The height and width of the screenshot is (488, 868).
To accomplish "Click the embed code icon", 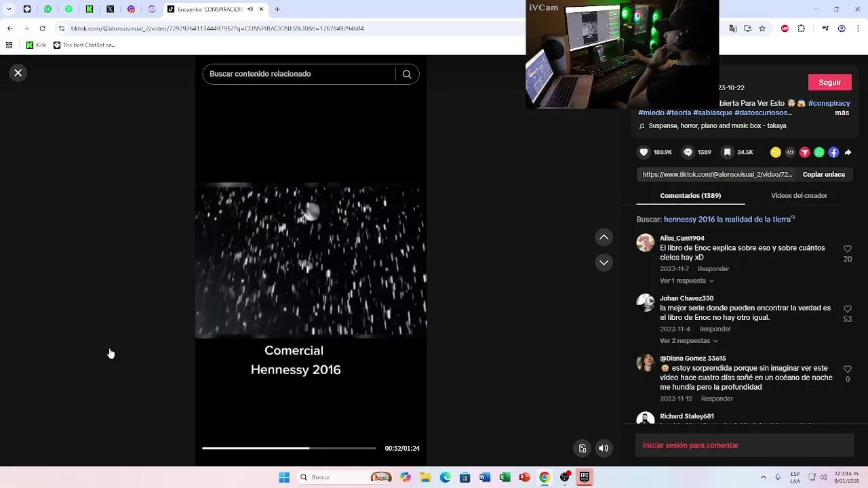I will tap(790, 152).
